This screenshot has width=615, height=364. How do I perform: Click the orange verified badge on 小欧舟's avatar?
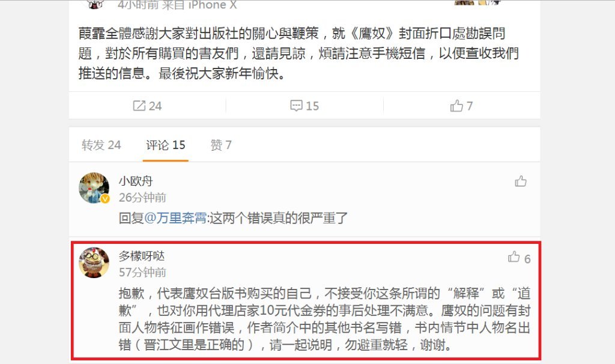click(105, 199)
